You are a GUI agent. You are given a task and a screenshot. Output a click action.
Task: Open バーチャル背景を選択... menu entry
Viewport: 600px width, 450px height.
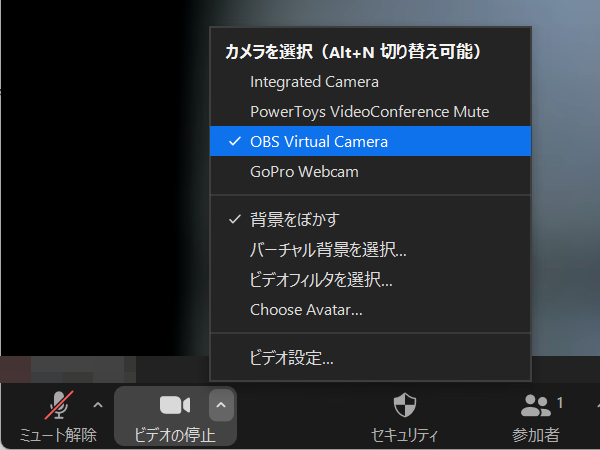pos(370,249)
